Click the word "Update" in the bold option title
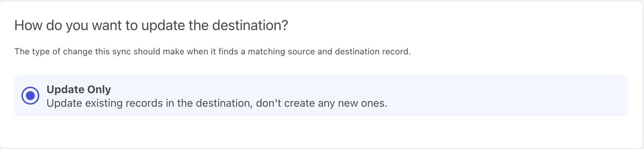 [x=65, y=89]
